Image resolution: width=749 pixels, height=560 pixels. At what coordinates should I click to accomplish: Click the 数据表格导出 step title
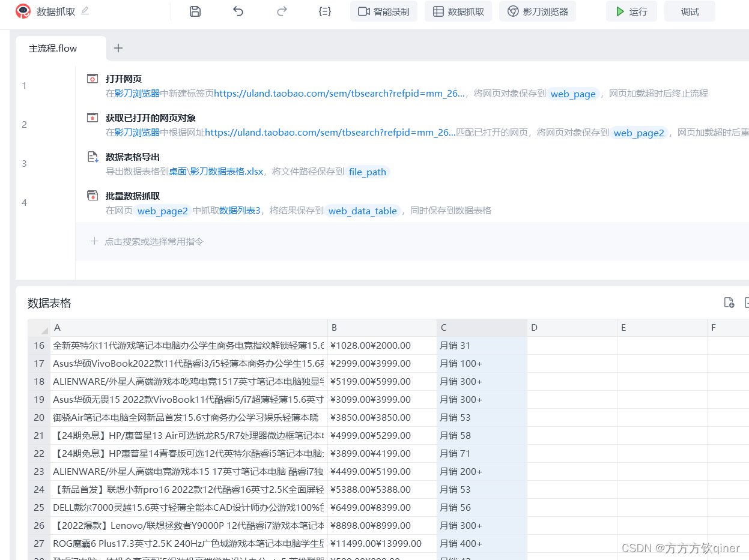click(x=133, y=157)
